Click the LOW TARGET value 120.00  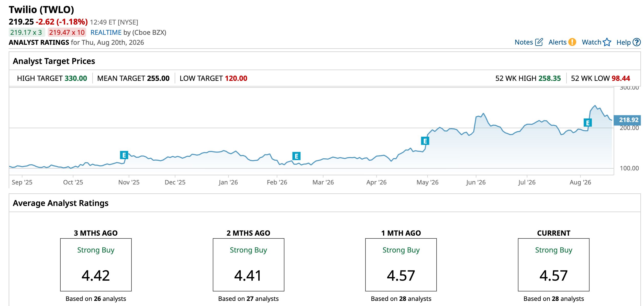(x=236, y=78)
